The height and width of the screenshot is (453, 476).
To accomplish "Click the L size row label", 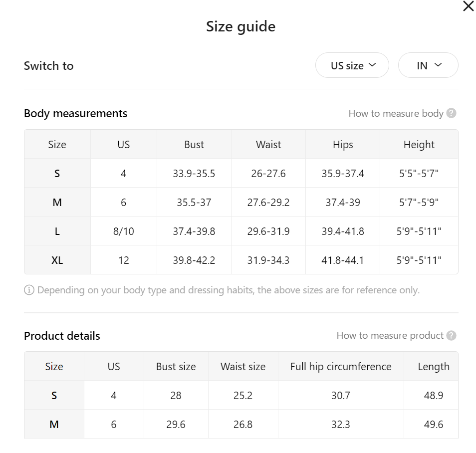I will pyautogui.click(x=57, y=231).
